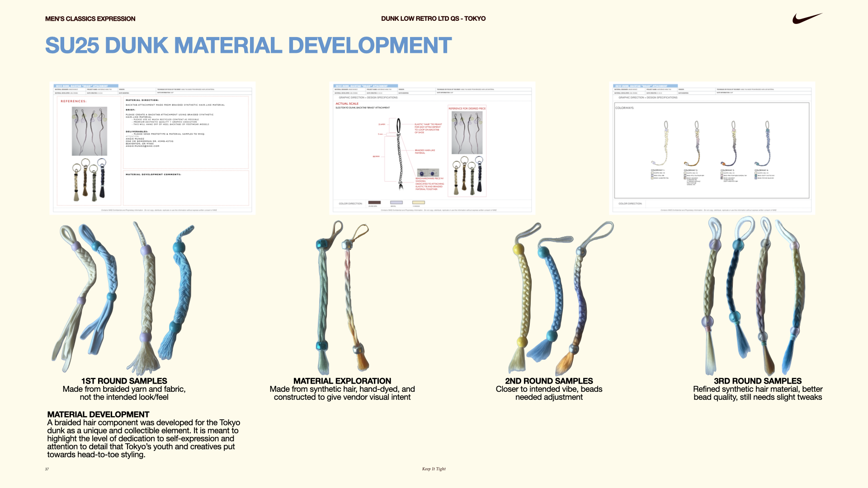Click the "Keep It Tight" footer text

pos(434,469)
